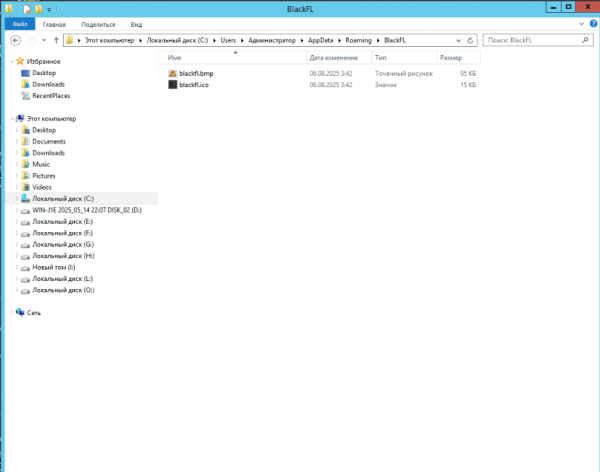Open the Поделиться ribbon tab
600x472 pixels.
point(98,22)
